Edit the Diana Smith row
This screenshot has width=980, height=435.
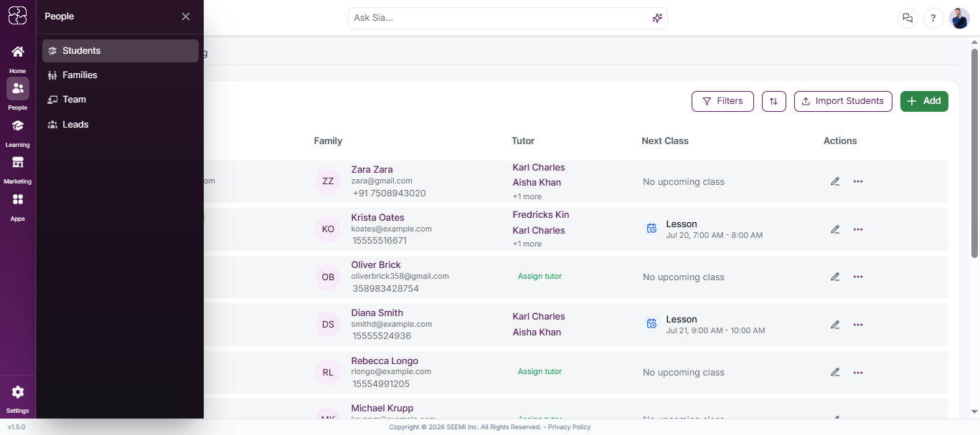point(835,325)
